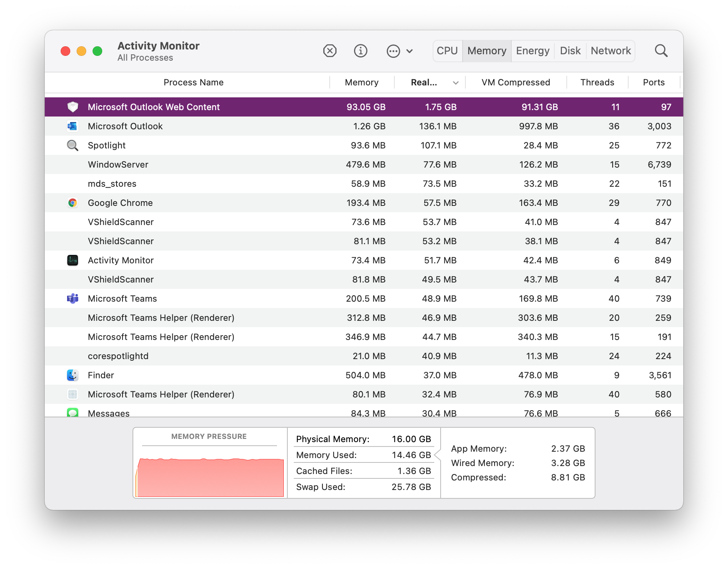
Task: Toggle sort direction arrow on Real column
Action: [x=456, y=83]
